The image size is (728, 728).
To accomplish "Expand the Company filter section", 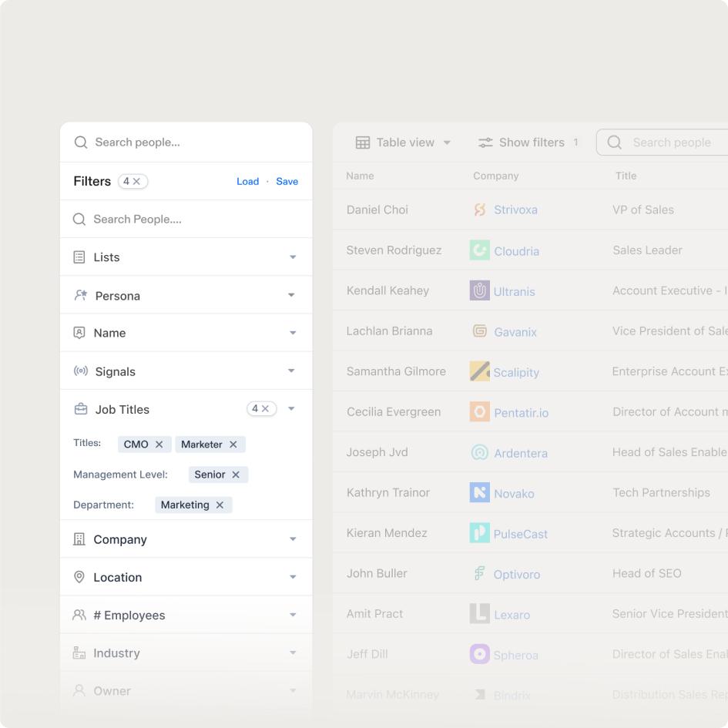I will (x=292, y=539).
